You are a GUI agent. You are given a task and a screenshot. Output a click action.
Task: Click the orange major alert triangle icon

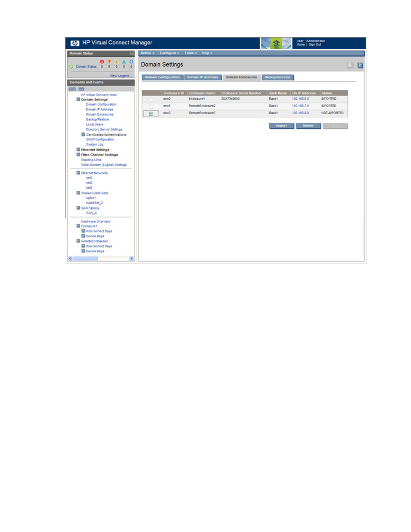coord(109,62)
